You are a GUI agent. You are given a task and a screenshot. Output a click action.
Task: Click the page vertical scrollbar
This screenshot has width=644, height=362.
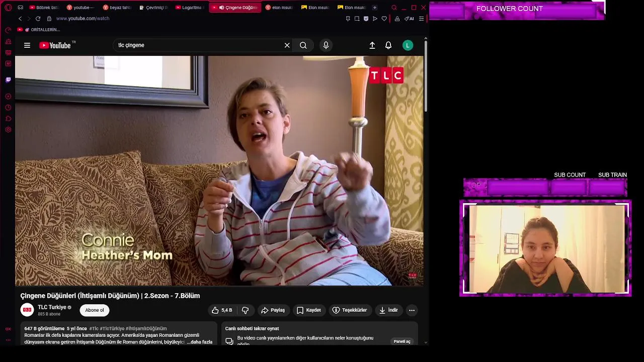[426, 75]
